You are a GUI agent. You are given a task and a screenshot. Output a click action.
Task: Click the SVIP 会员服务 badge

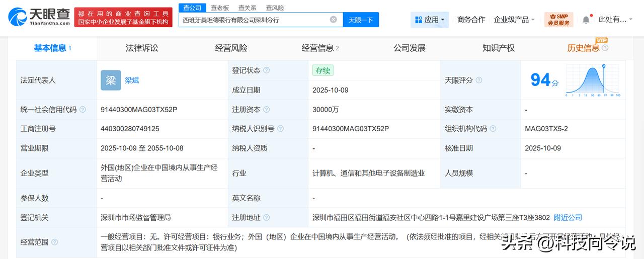coord(558,20)
